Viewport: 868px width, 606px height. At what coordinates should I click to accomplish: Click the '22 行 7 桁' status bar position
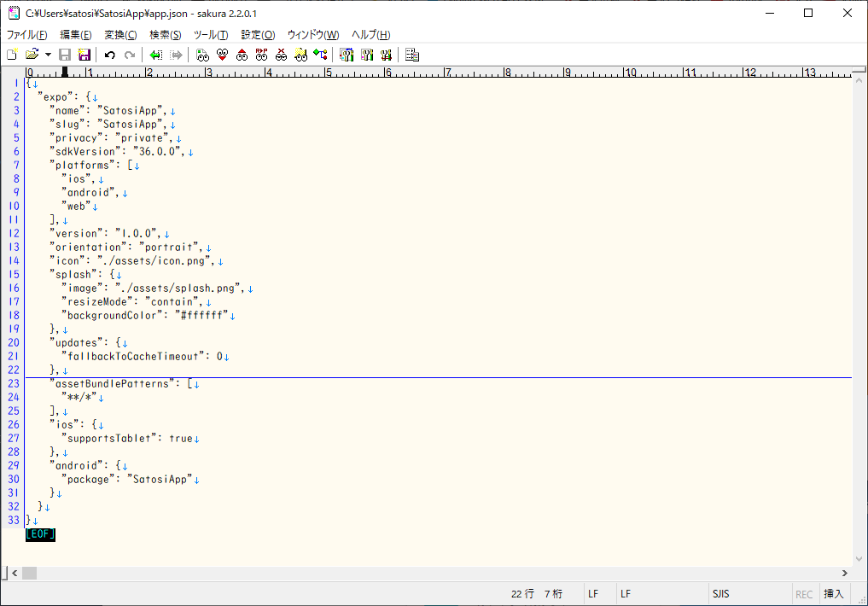pyautogui.click(x=536, y=594)
